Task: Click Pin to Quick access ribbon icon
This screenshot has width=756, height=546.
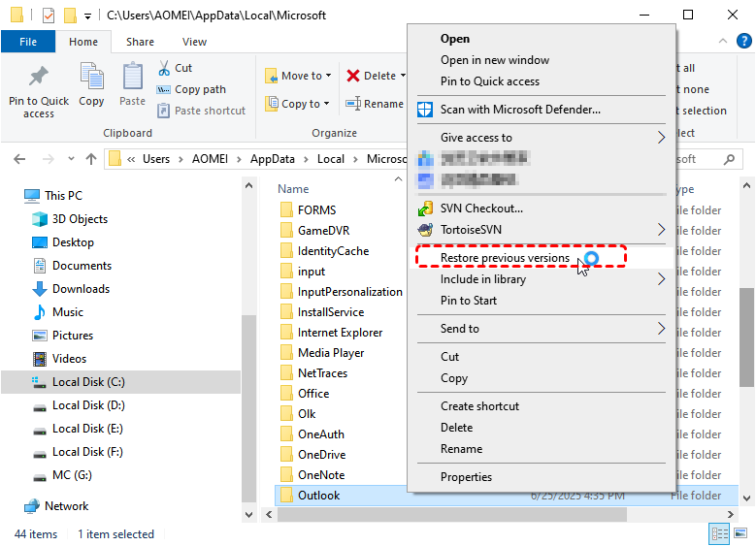Action: pyautogui.click(x=39, y=77)
